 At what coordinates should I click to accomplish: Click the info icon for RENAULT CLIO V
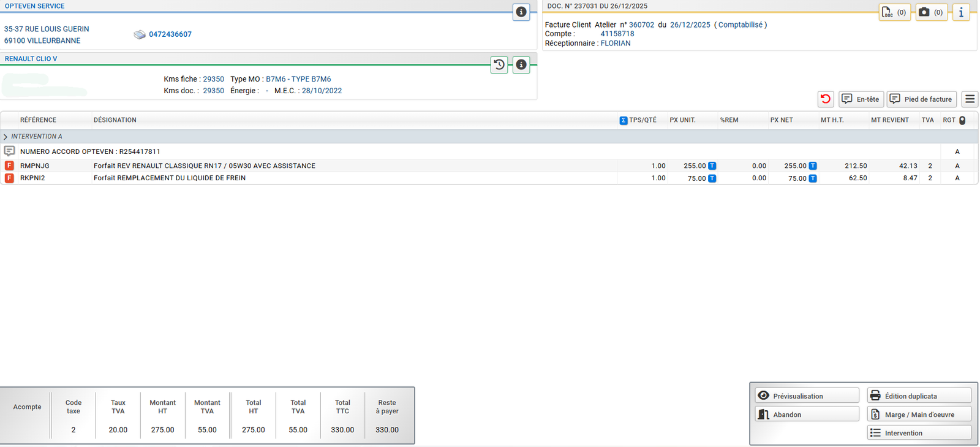521,64
